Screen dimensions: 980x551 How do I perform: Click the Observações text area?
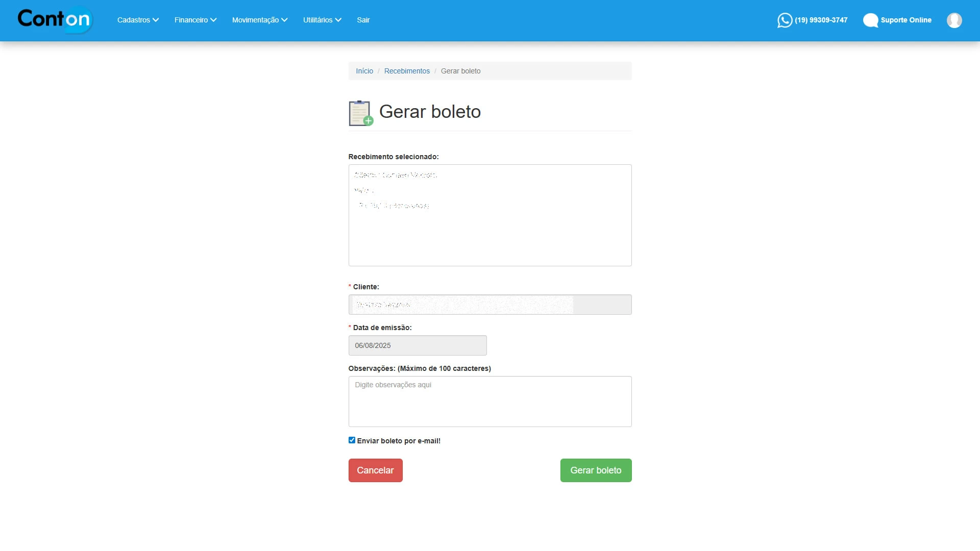(489, 402)
